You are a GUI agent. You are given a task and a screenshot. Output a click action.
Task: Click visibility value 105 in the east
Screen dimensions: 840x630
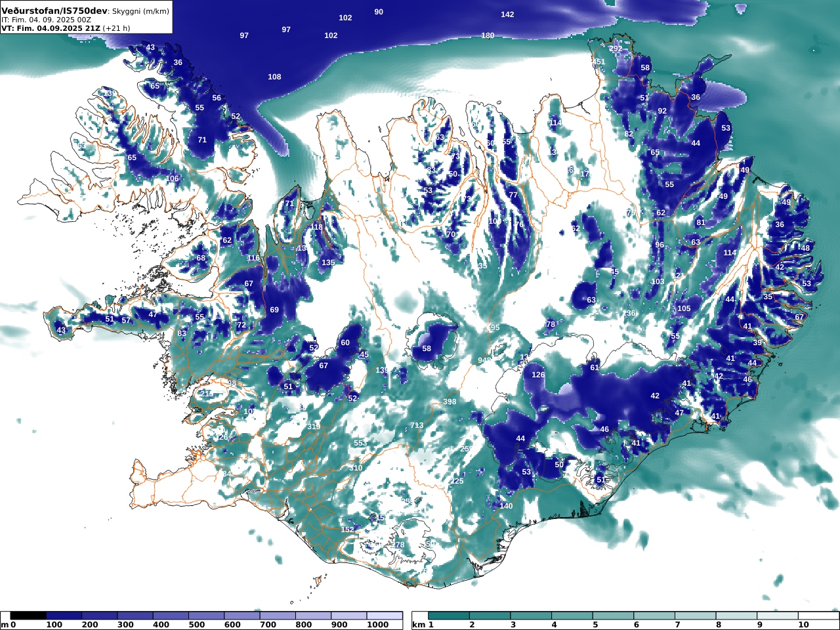(684, 308)
